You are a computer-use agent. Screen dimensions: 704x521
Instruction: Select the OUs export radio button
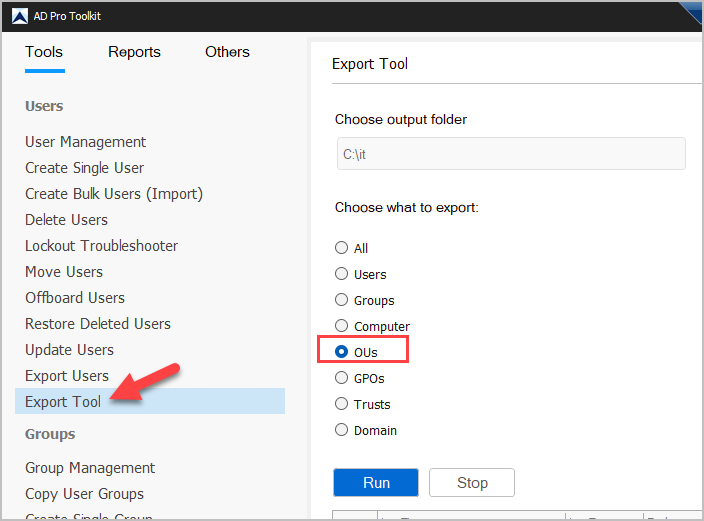pos(342,352)
